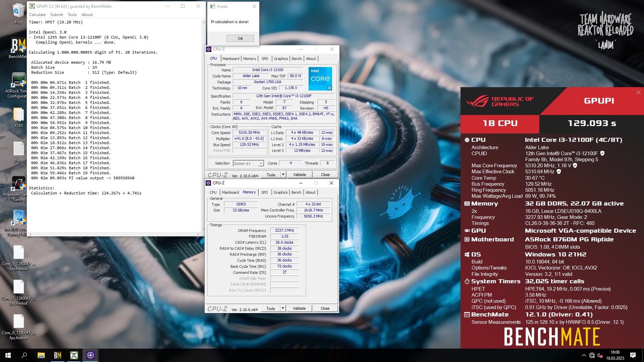Open Bench tab in top CPU-Z window
Screen dimensions: 644x362
297,59
